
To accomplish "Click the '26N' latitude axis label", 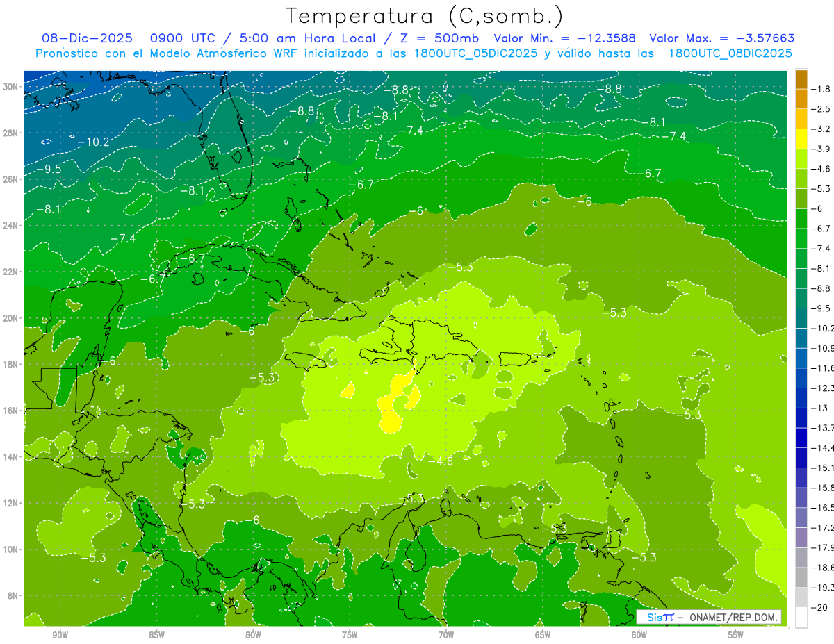I will tap(10, 179).
